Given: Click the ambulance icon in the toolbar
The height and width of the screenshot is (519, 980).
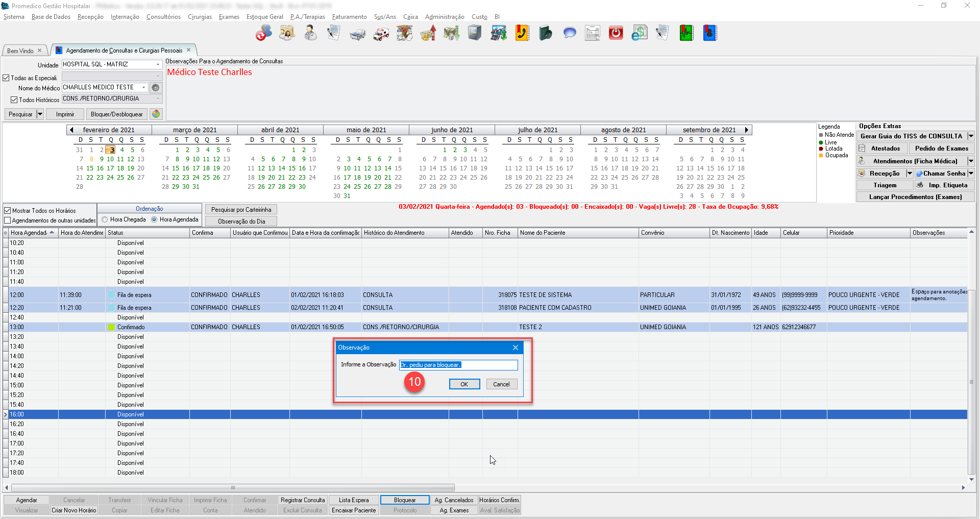Looking at the screenshot, I should click(381, 34).
